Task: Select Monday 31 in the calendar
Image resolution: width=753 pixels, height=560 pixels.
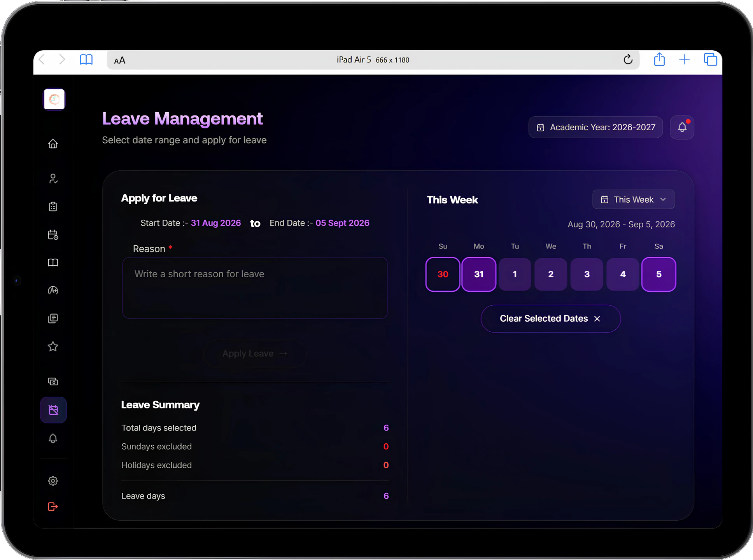Action: [x=479, y=274]
